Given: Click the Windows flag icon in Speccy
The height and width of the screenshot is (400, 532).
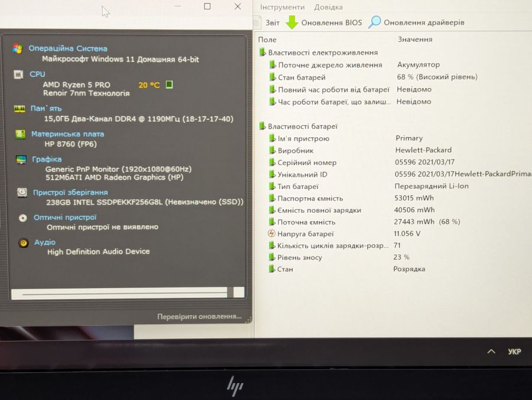Looking at the screenshot, I should pos(17,48).
